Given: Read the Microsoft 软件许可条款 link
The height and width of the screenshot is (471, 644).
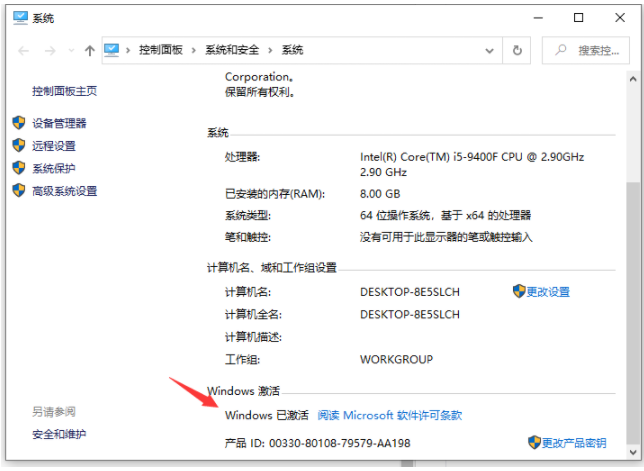Looking at the screenshot, I should (390, 415).
